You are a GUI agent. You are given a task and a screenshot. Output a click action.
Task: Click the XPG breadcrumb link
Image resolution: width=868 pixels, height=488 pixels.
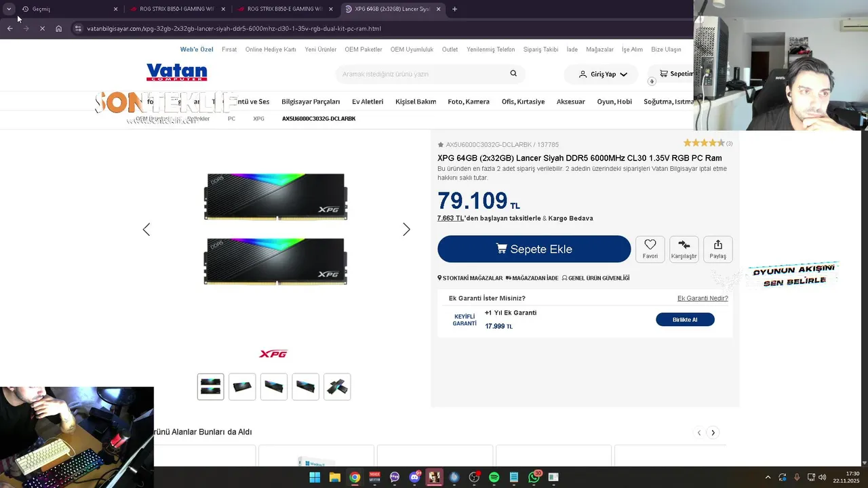[258, 119]
